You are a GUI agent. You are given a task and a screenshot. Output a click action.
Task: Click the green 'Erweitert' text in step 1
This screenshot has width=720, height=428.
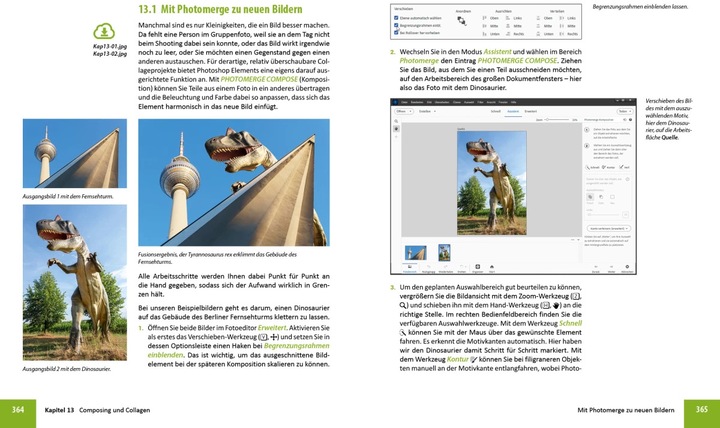coord(272,328)
